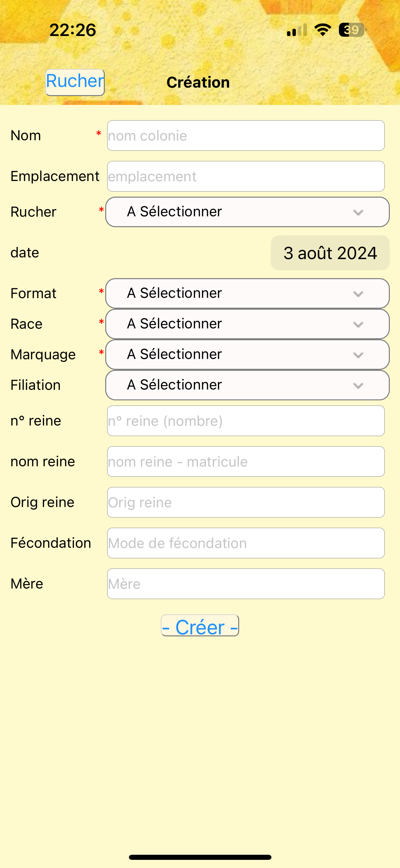Image resolution: width=400 pixels, height=868 pixels.
Task: Click the chevron arrow in the Filiation row
Action: (358, 385)
